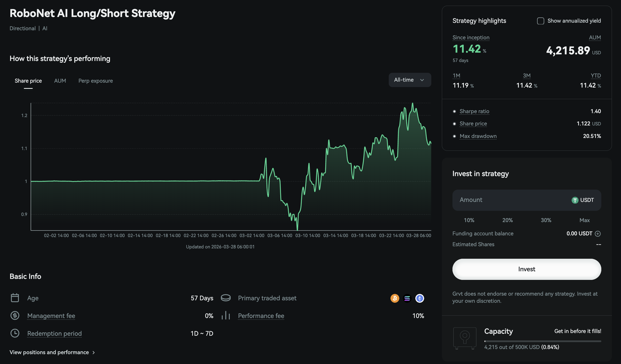Click the Ethereum asset icon
621x364 pixels.
(419, 298)
